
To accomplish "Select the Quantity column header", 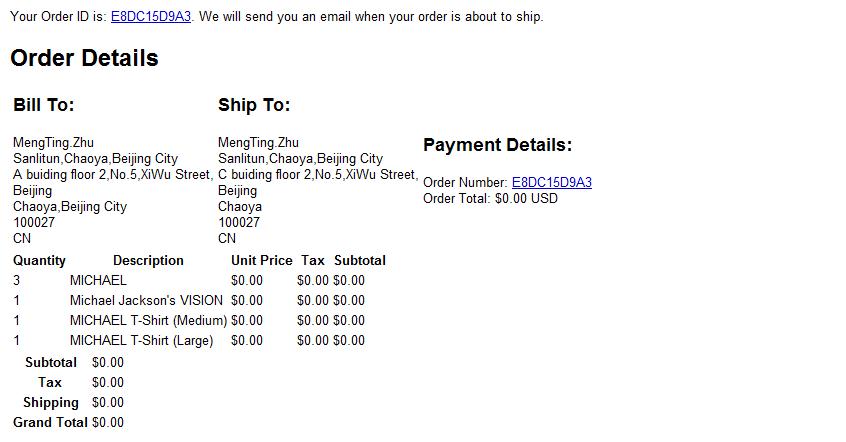I will click(39, 261).
